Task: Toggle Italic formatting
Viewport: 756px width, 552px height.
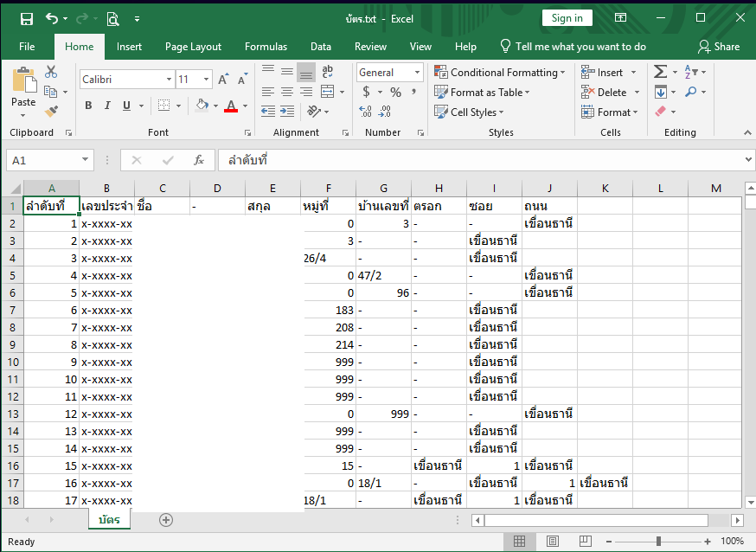Action: (x=107, y=105)
